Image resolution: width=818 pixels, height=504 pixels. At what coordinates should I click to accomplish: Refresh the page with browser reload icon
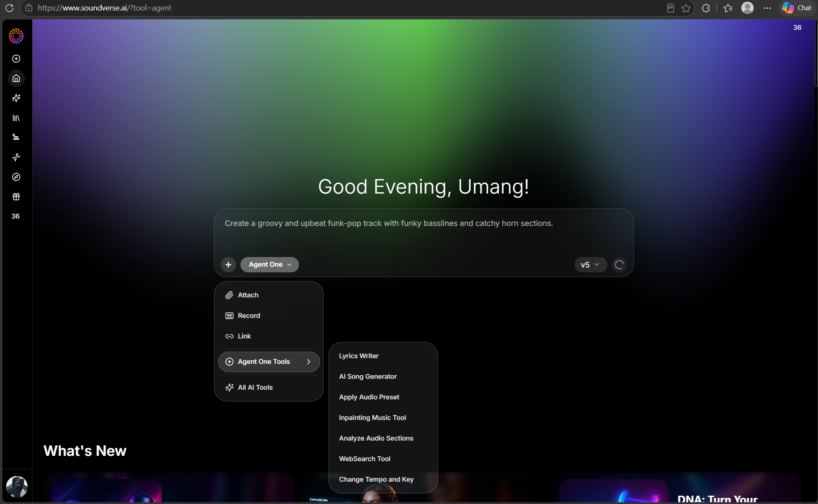pos(9,8)
